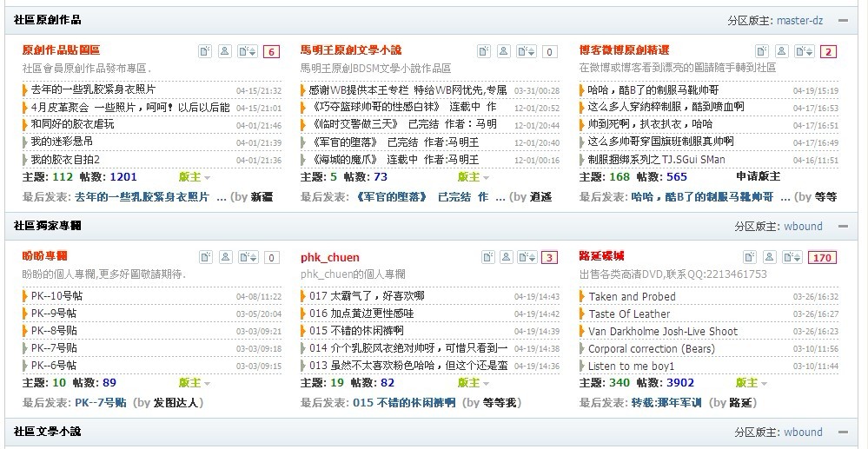Screen dimensions: 868x449
Task: Open the 馬明王原創文學小說 forum title
Action: (x=351, y=50)
